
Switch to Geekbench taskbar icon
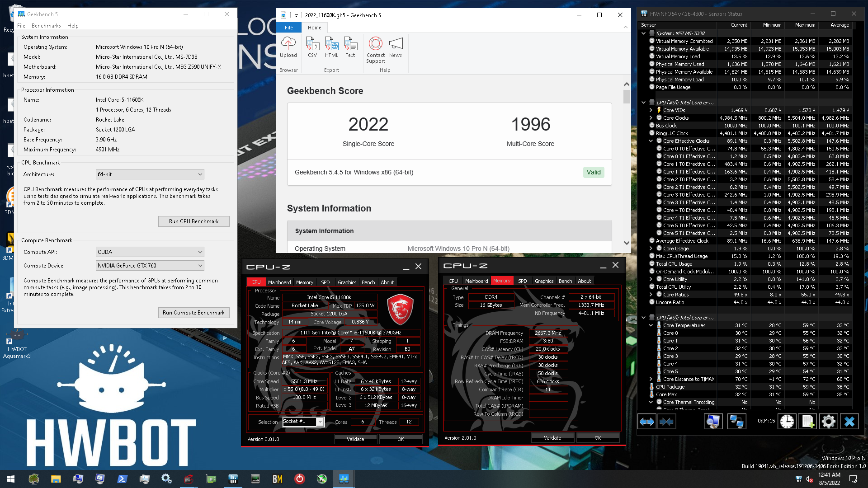(x=344, y=479)
